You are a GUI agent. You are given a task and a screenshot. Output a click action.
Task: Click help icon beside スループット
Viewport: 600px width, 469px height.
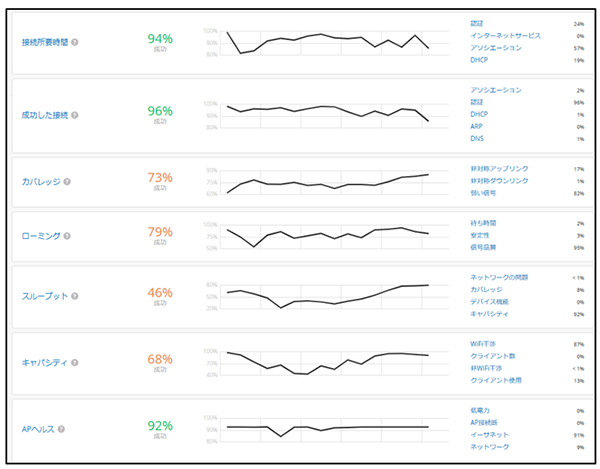coord(73,297)
